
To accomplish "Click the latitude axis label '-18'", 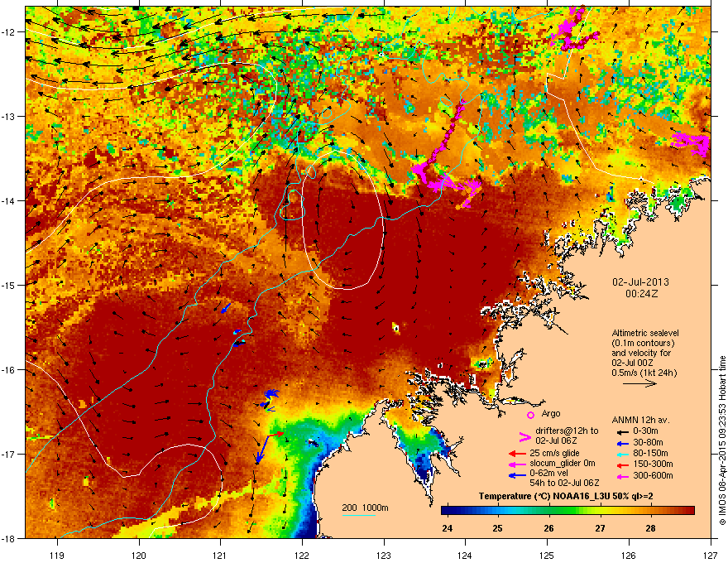I will pos(8,538).
